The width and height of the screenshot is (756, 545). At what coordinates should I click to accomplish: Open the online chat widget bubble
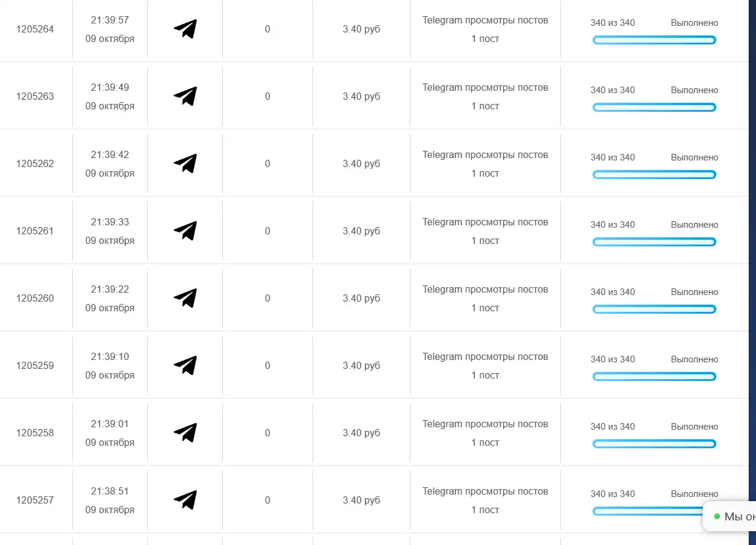click(730, 517)
